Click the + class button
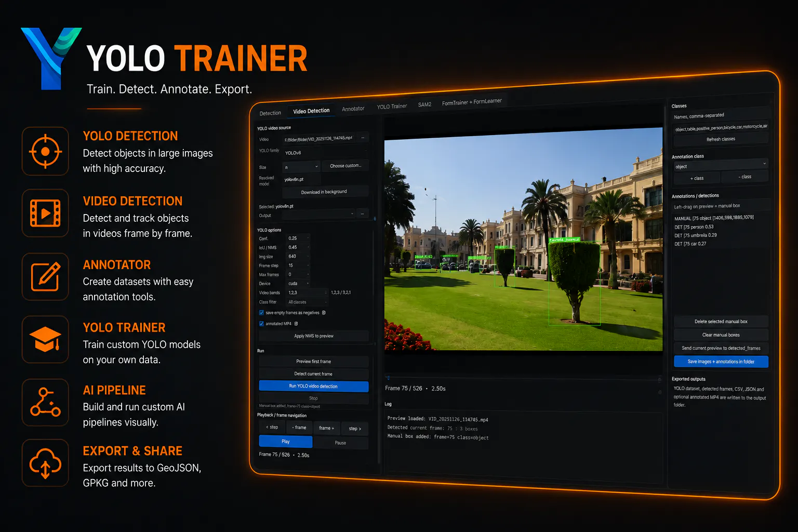798x532 pixels. tap(697, 178)
